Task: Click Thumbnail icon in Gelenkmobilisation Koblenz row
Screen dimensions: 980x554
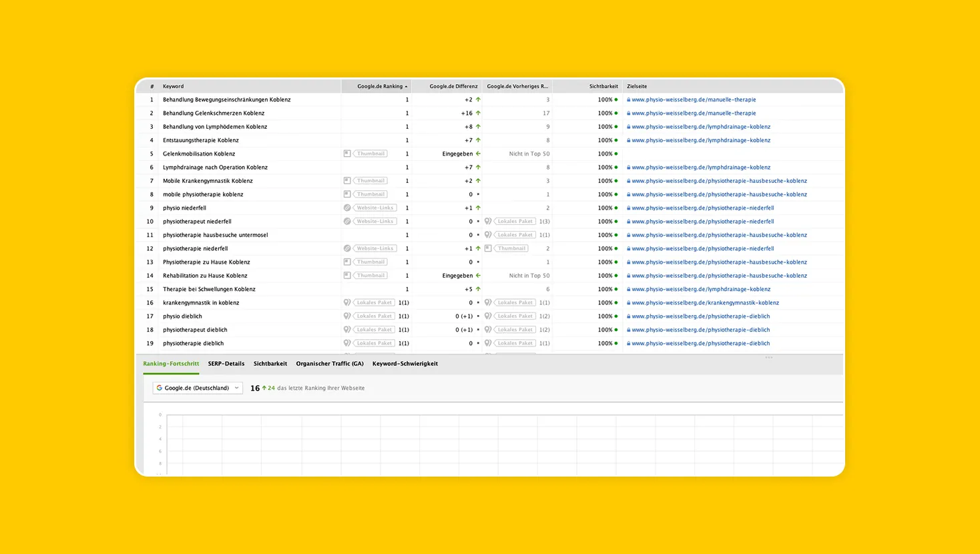Action: [347, 154]
